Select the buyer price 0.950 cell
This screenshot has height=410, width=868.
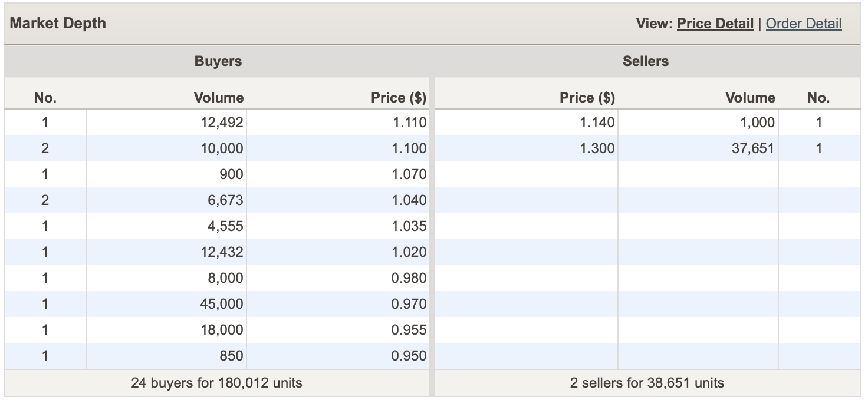tap(409, 356)
